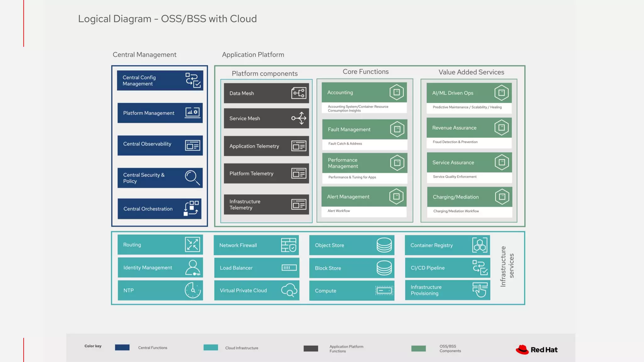Image resolution: width=644 pixels, height=362 pixels.
Task: Click the Data Mesh icon
Action: (x=299, y=93)
